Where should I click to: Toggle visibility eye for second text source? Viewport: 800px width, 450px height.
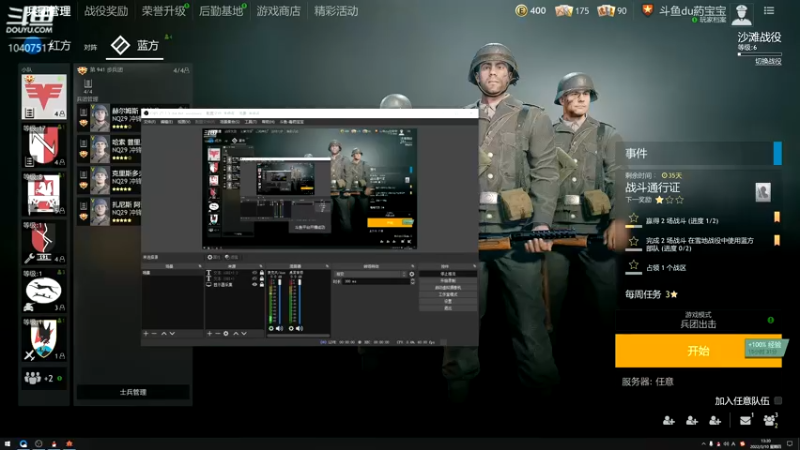pyautogui.click(x=255, y=279)
